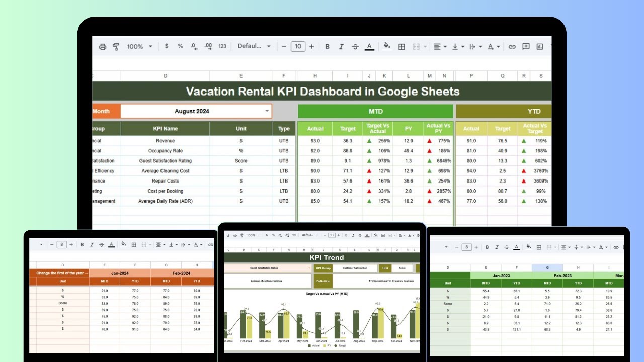Toggle Bold in the bottom-right sheet toolbar
This screenshot has height=362, width=644.
pos(487,247)
